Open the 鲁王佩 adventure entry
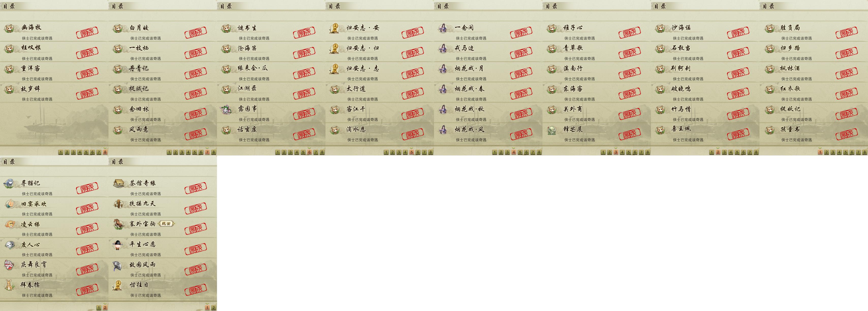Image resolution: width=868 pixels, height=311 pixels. (705, 133)
